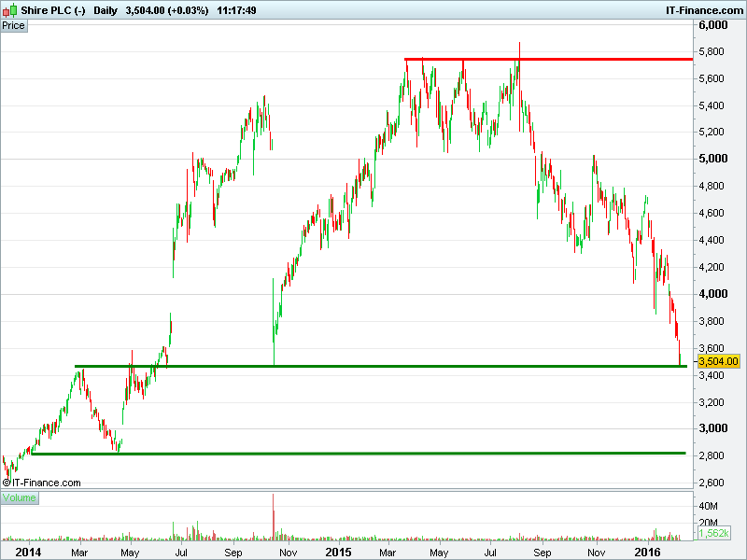Screen dimensions: 747x560
Task: Click the 2016 year label on time axis
Action: pos(647,553)
